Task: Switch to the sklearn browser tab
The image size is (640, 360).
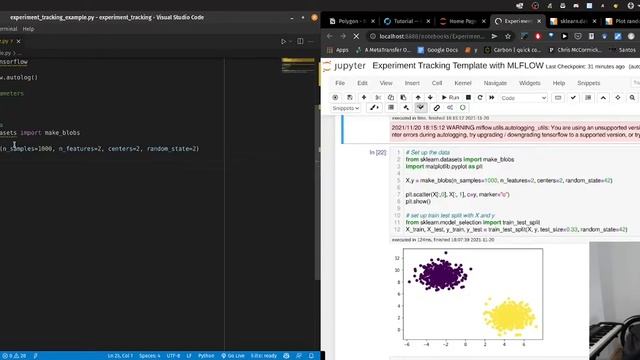Action: coord(573,21)
